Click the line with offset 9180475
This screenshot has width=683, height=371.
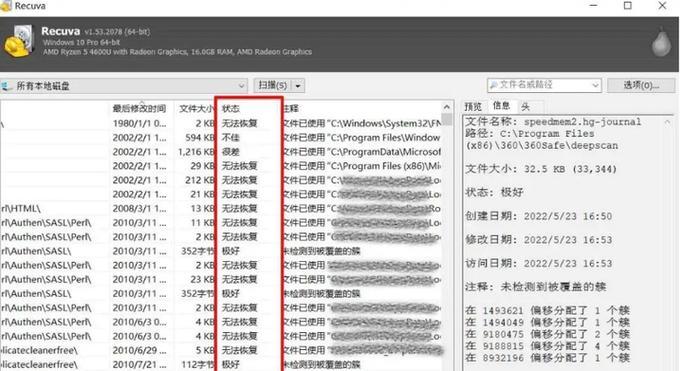(547, 334)
